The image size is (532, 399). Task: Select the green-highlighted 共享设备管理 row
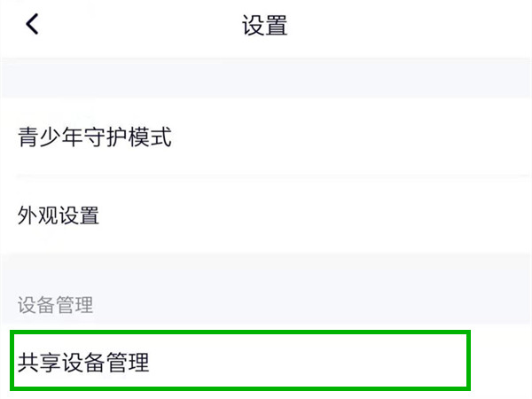239,362
